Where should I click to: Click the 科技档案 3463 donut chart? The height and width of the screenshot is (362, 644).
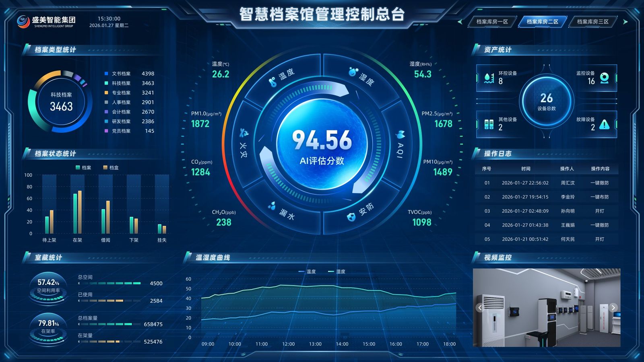click(x=61, y=101)
